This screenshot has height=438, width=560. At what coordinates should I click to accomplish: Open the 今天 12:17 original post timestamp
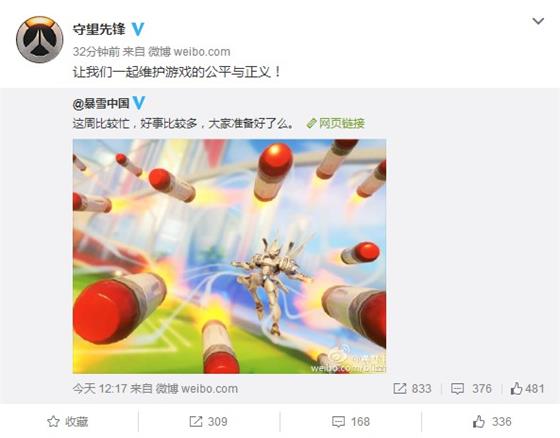click(99, 389)
